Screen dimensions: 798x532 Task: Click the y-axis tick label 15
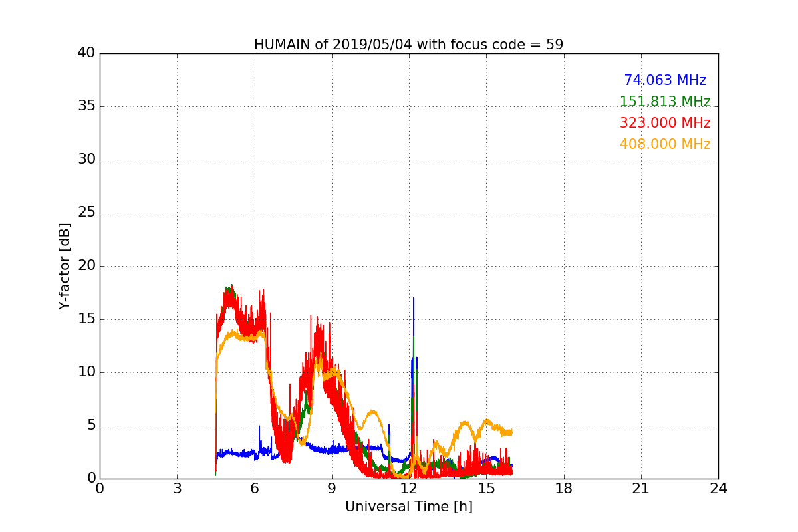(86, 319)
